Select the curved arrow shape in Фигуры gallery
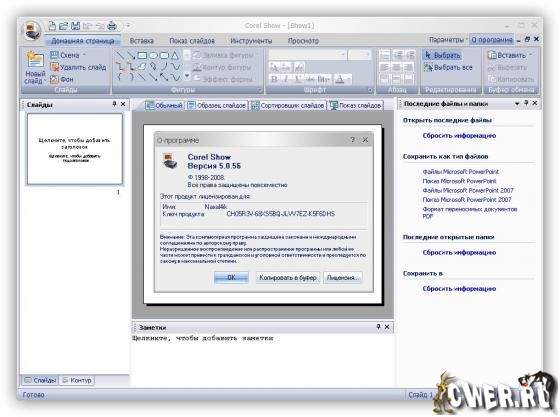 point(153,66)
